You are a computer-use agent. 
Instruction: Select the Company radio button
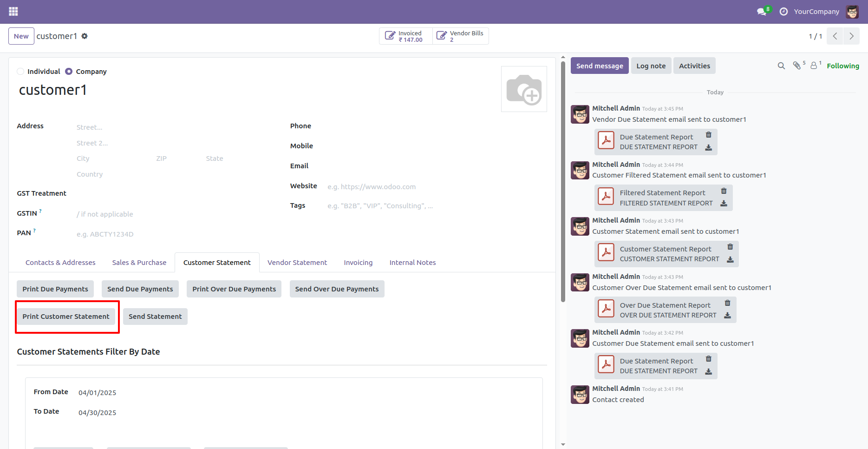pyautogui.click(x=68, y=71)
